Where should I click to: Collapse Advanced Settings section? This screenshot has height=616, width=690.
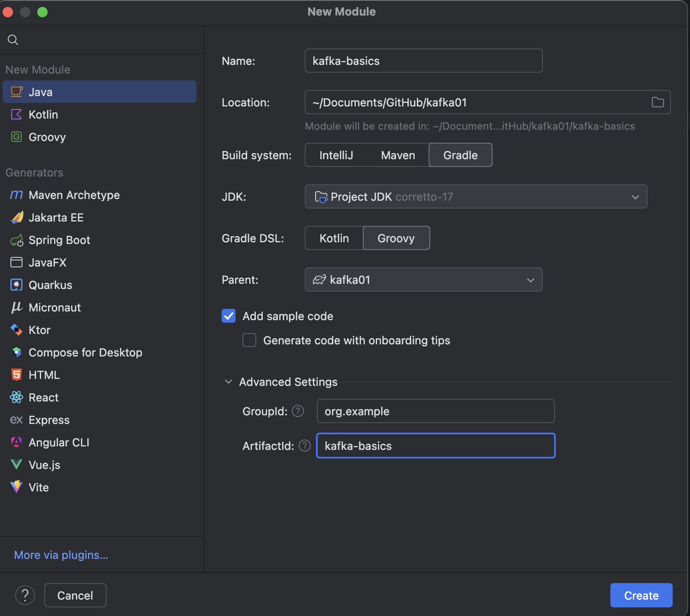click(x=229, y=382)
